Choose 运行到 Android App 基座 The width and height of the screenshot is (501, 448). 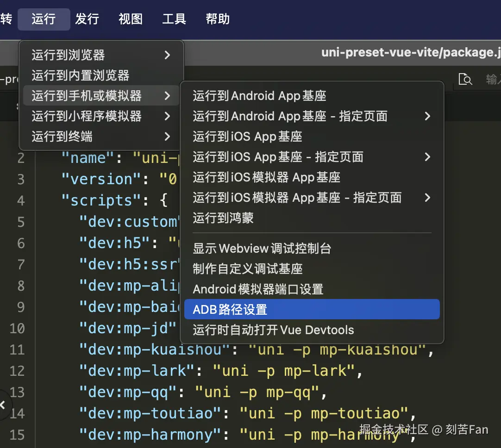coord(259,96)
